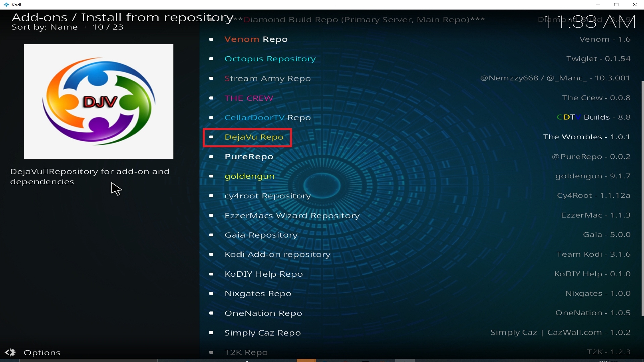Open Nixgates Repo

click(258, 294)
